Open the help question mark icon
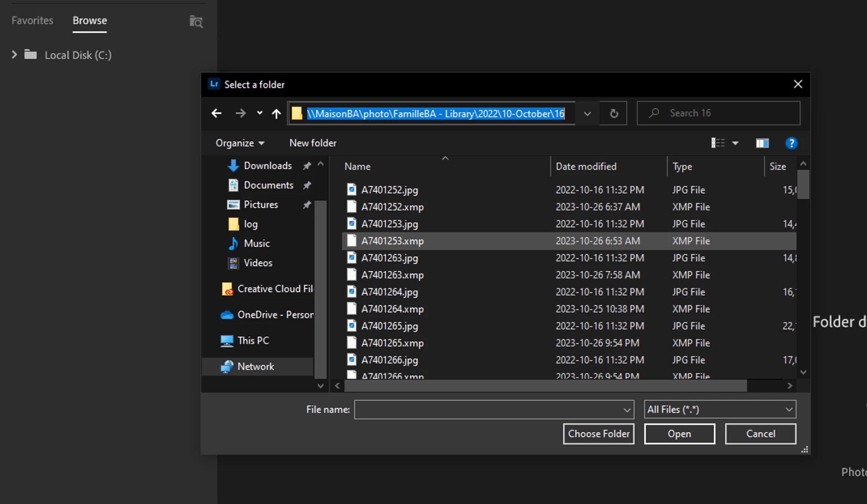The image size is (867, 504). [791, 143]
